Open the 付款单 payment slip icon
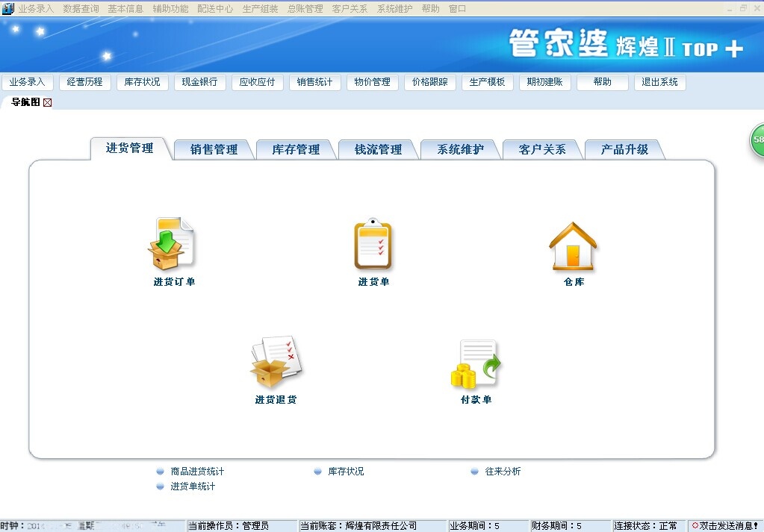 (x=475, y=365)
